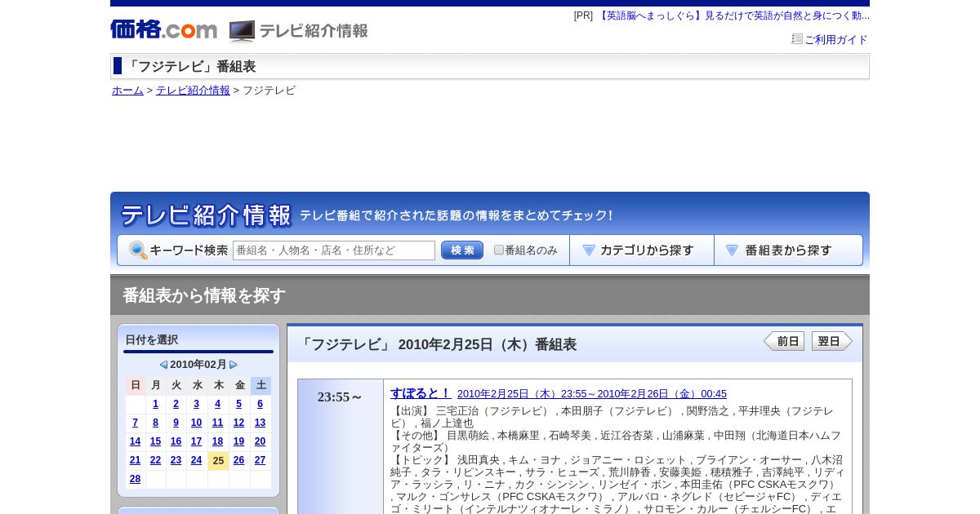This screenshot has width=980, height=514.
Task: Select February 6 in calendar
Action: point(260,404)
